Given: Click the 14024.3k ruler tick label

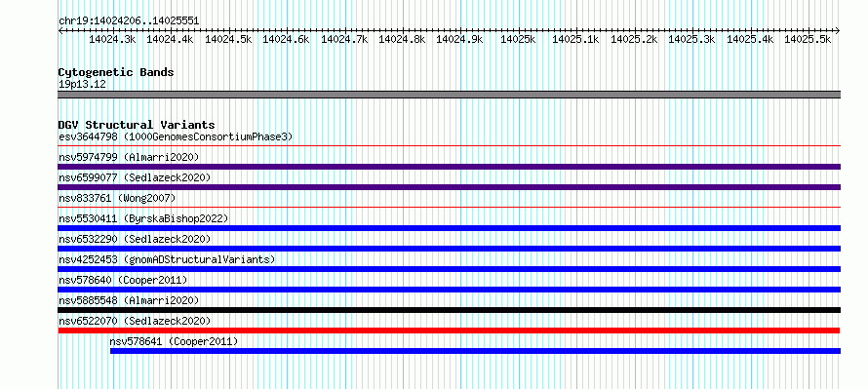Looking at the screenshot, I should 112,40.
